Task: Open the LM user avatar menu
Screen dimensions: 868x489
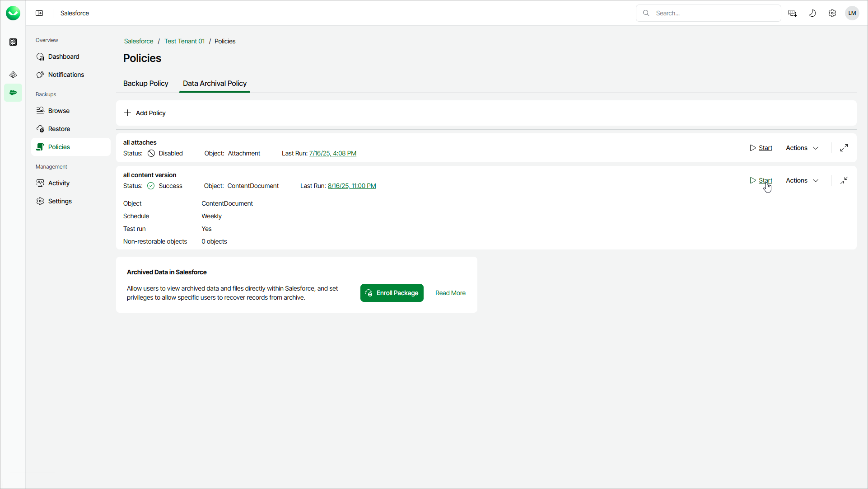Action: [x=852, y=13]
